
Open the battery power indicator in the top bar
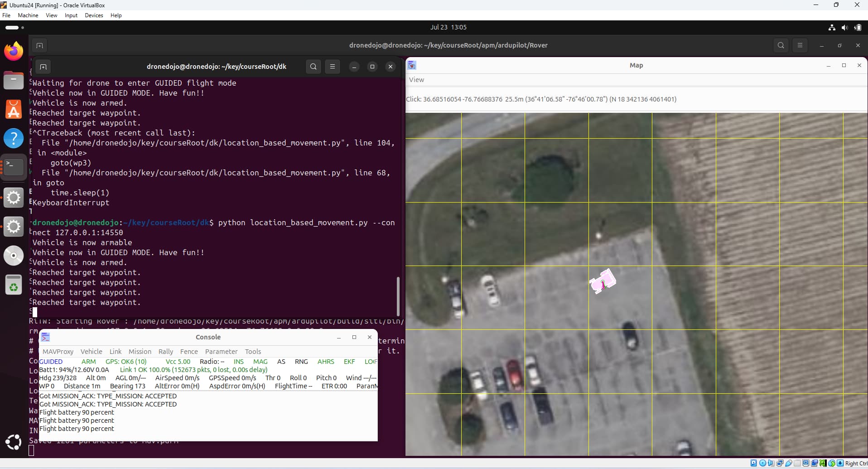click(x=858, y=27)
